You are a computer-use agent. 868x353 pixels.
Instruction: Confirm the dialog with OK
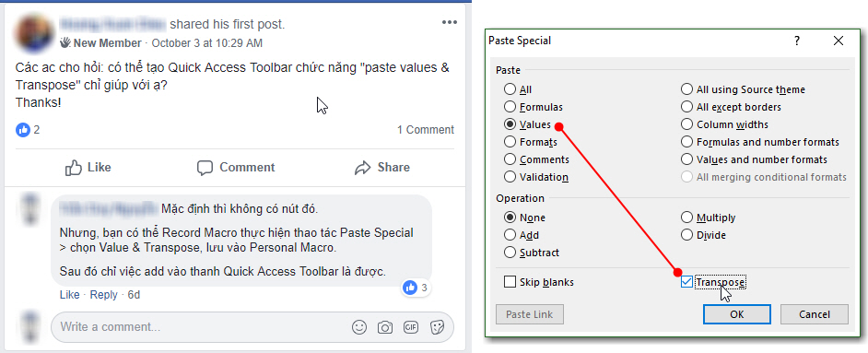point(737,314)
